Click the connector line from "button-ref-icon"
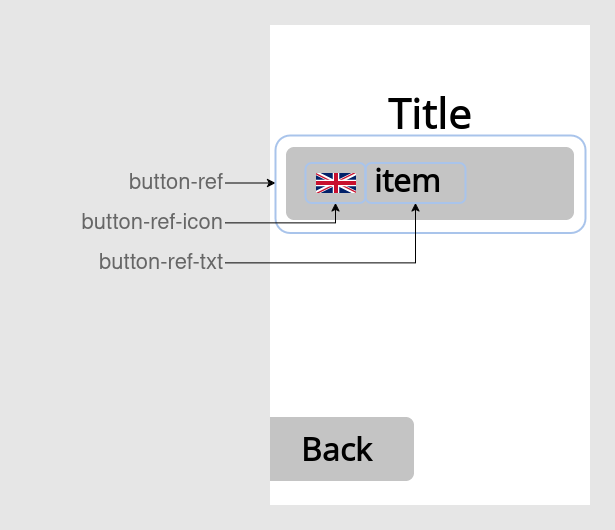The width and height of the screenshot is (615, 530). point(280,222)
